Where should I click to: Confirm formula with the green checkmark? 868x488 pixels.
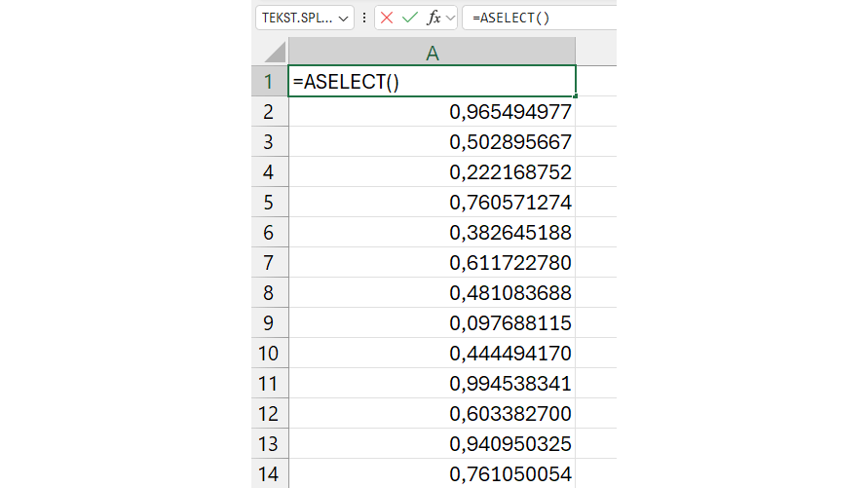click(409, 18)
